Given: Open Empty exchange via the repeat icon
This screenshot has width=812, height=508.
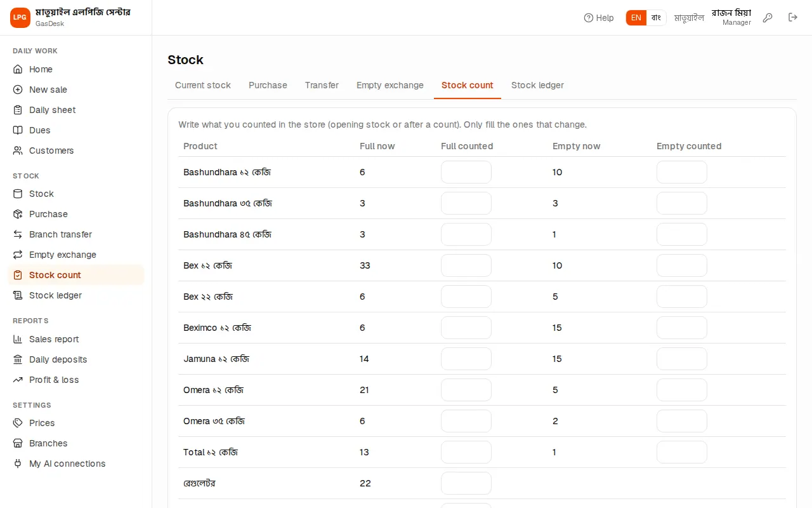Looking at the screenshot, I should tap(18, 255).
